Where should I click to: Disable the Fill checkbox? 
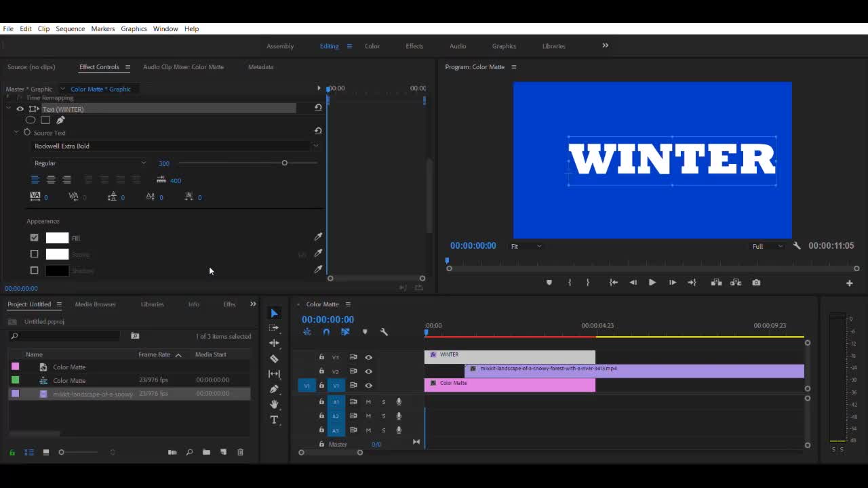[35, 238]
